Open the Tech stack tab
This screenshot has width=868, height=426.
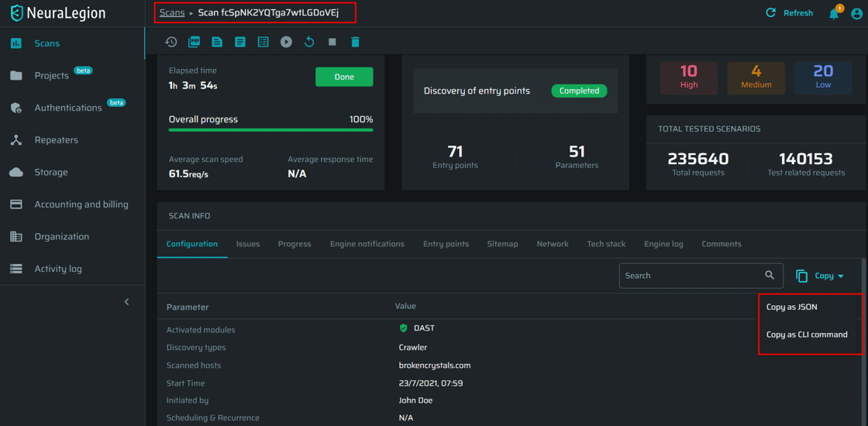point(606,244)
